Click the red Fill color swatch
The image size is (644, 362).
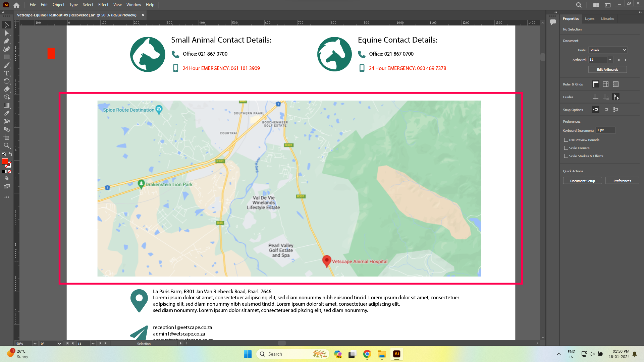click(x=5, y=161)
